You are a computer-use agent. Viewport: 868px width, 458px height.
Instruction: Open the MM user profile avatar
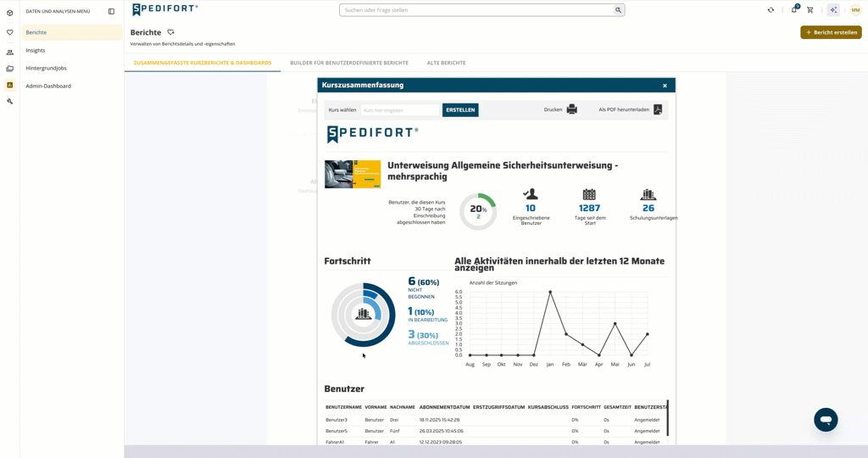point(855,10)
